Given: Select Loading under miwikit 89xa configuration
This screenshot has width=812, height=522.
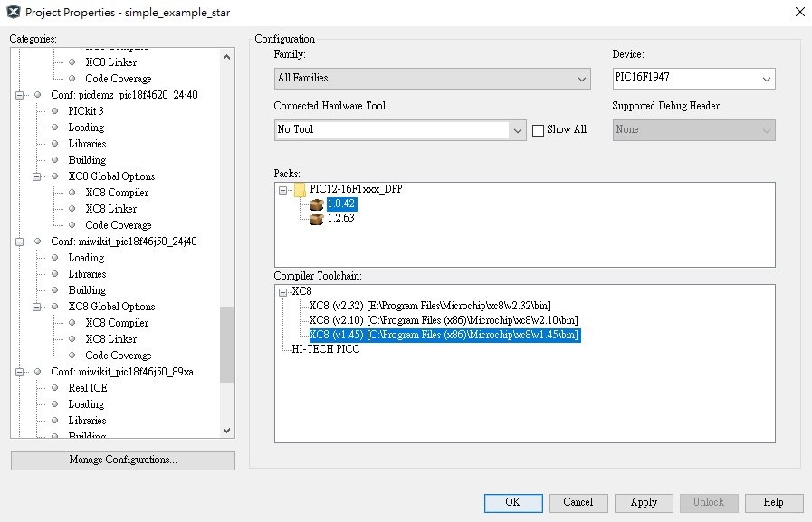Looking at the screenshot, I should point(86,404).
